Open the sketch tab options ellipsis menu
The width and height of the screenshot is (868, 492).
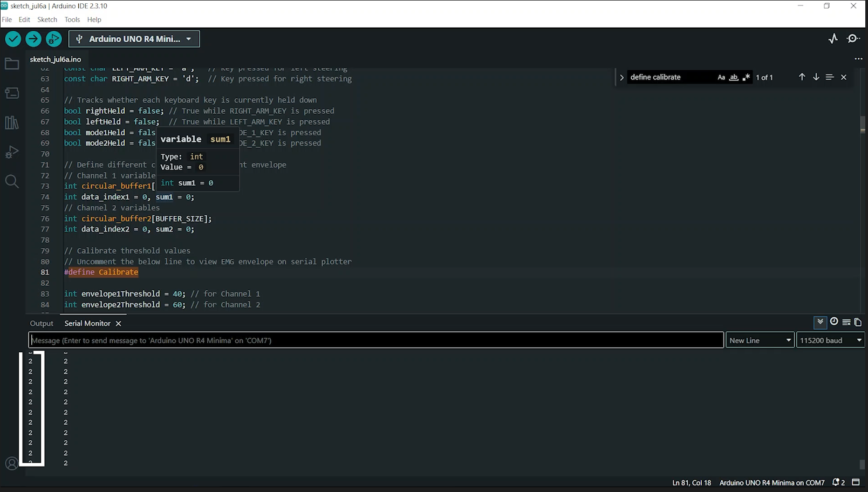pos(858,59)
